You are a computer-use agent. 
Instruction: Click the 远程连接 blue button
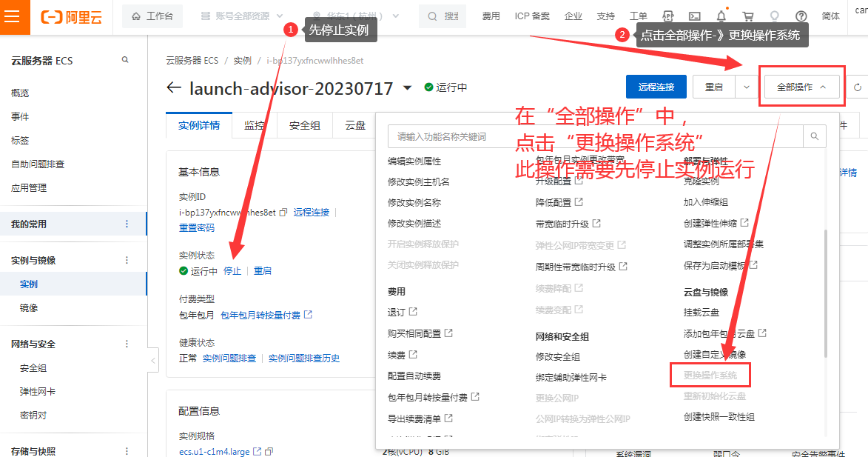coord(656,87)
